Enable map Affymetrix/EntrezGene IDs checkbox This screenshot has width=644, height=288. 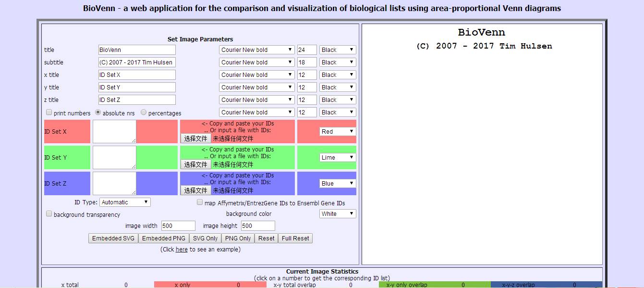click(200, 202)
